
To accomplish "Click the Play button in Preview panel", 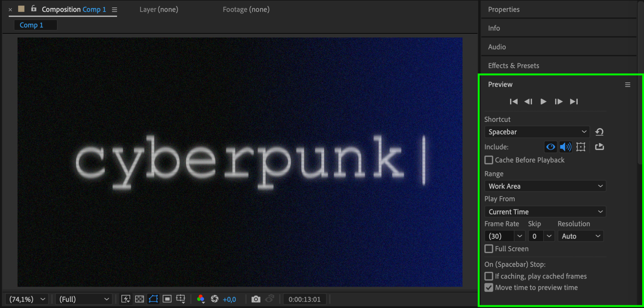I will click(x=543, y=101).
